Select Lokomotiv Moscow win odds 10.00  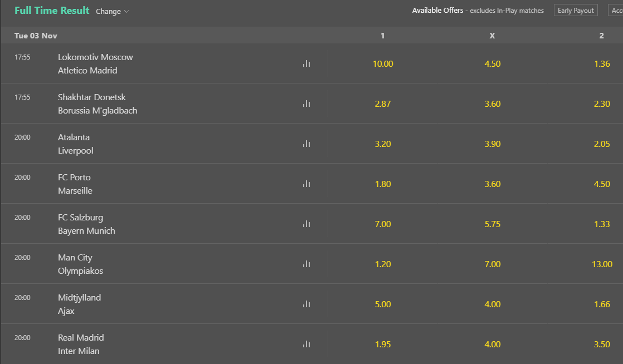pos(383,63)
